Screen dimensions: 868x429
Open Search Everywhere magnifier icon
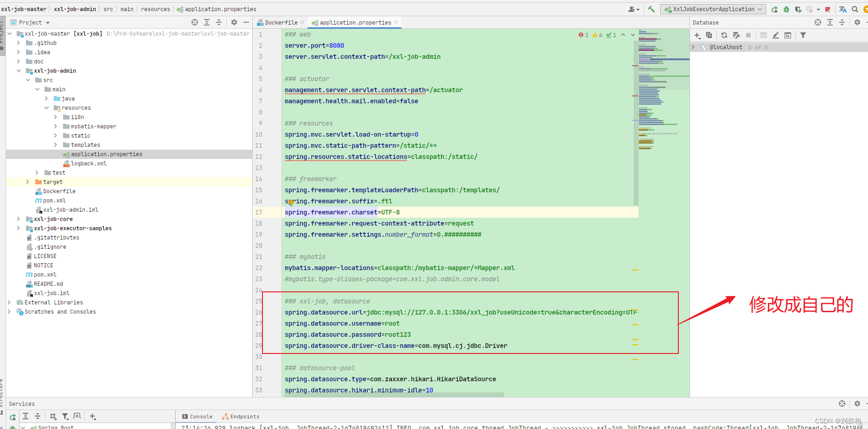click(855, 9)
